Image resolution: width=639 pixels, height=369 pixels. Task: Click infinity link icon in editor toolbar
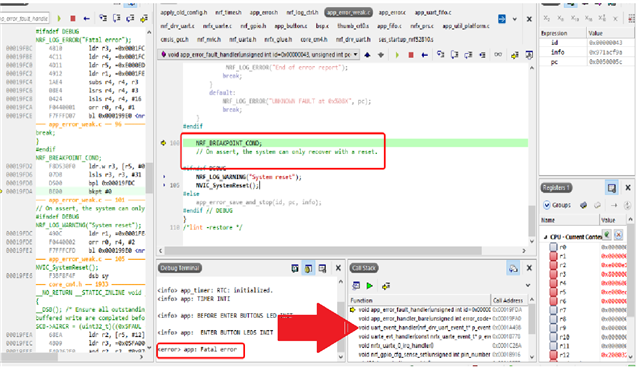498,55
